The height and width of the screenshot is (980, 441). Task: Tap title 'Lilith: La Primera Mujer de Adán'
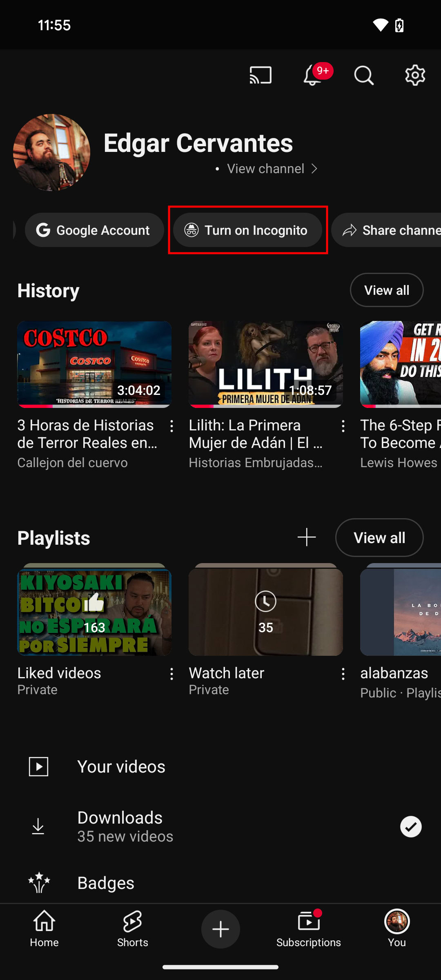coord(256,434)
